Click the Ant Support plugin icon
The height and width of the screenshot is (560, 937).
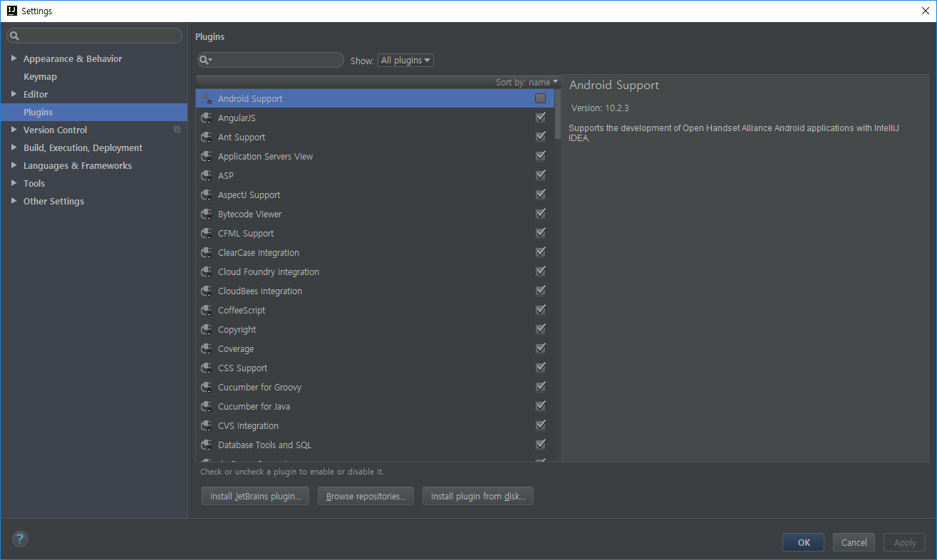click(x=207, y=138)
